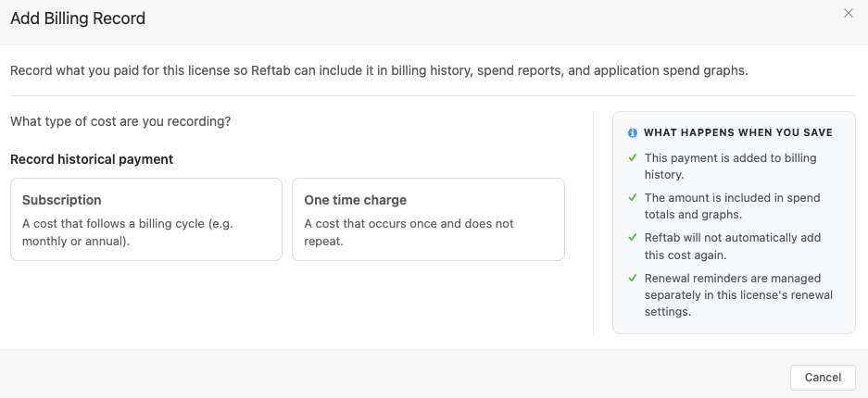This screenshot has height=398, width=868.
Task: Click the 'WHAT HAPPENS WHEN YOU SAVE' heading
Action: [x=738, y=132]
